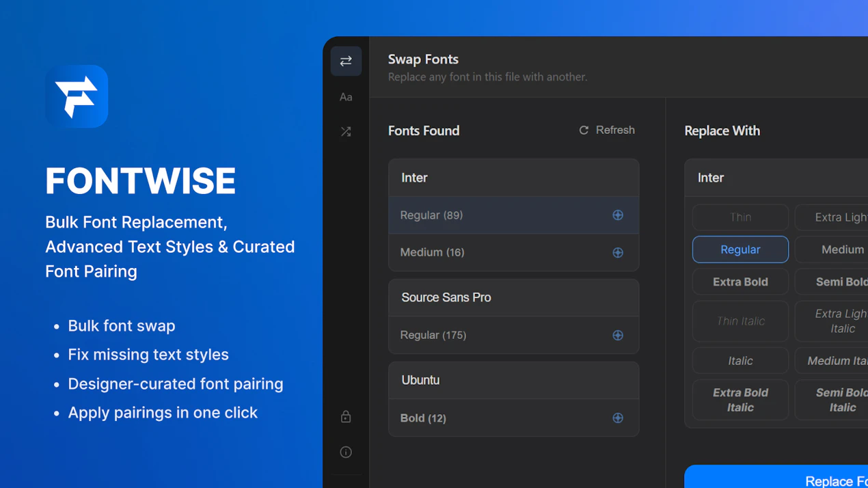Select Ubuntu Bold (12) row
868x488 pixels.
514,418
